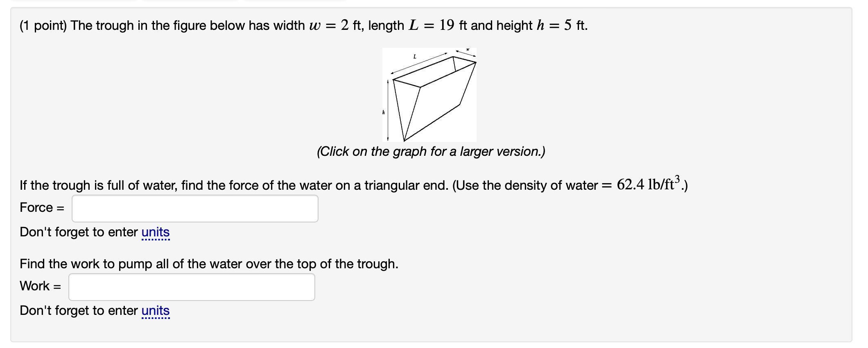Place the cursor in the Force field
The width and height of the screenshot is (868, 348).
click(194, 209)
